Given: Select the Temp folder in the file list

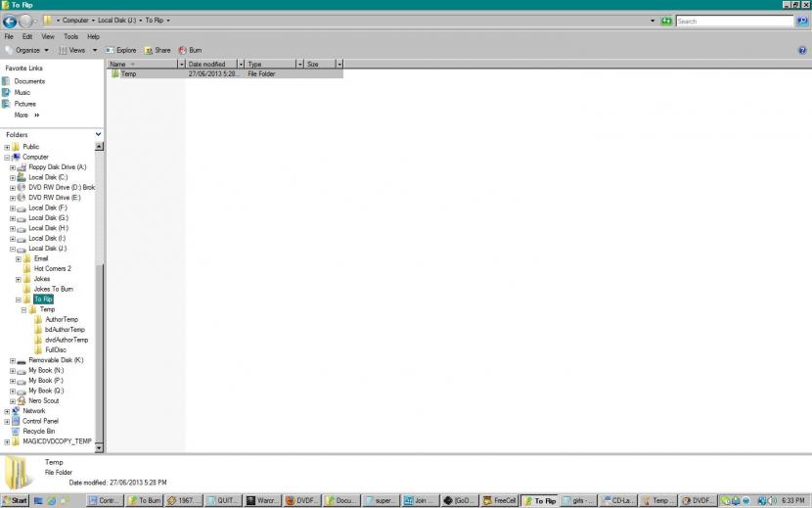Looking at the screenshot, I should click(x=128, y=73).
